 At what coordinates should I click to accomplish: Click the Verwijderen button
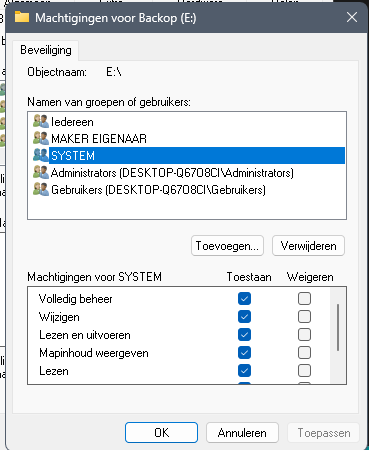[x=308, y=246]
